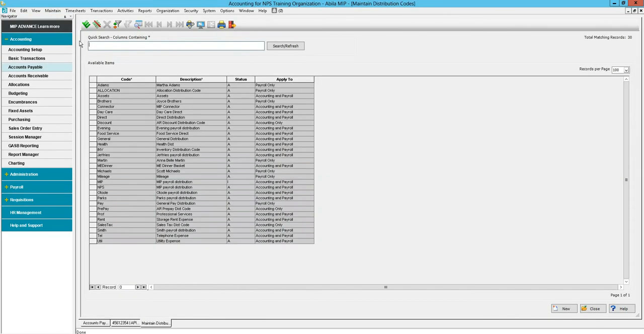This screenshot has width=644, height=334.
Task: Click the grayed-out funnel clear-filter icon
Action: 128,24
